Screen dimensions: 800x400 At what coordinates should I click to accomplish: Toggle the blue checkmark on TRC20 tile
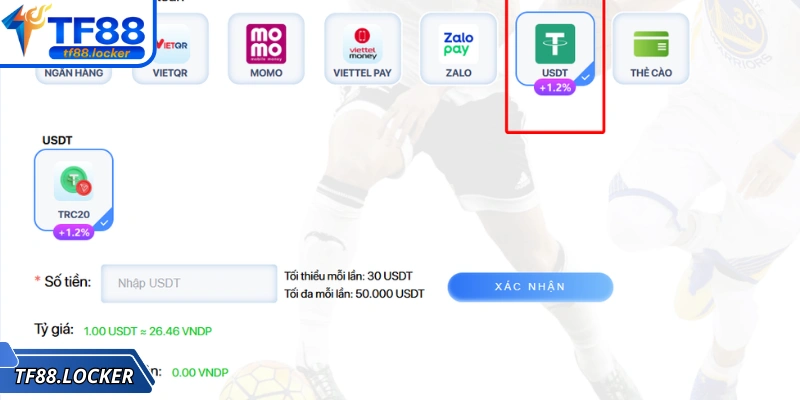[x=105, y=223]
